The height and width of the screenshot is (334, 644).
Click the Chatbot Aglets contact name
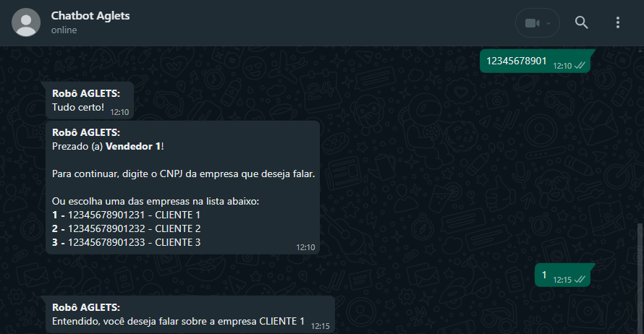click(90, 16)
